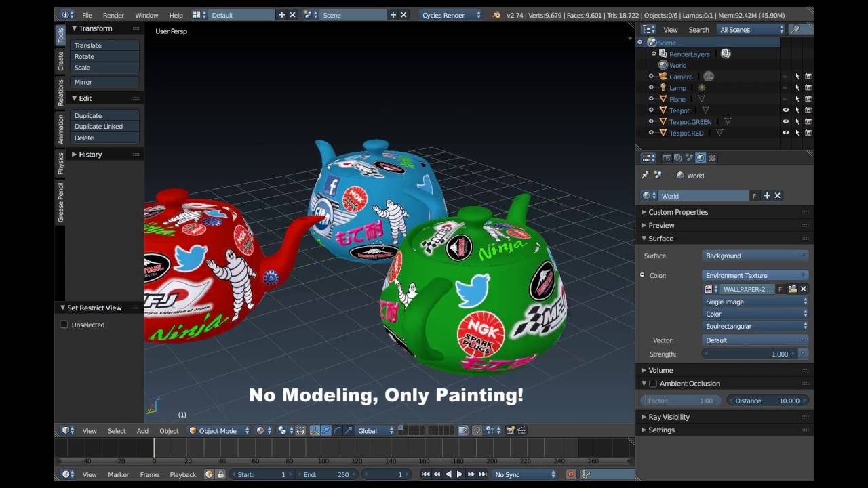Image resolution: width=868 pixels, height=488 pixels.
Task: Open the Single Image source dropdown
Action: tap(755, 302)
